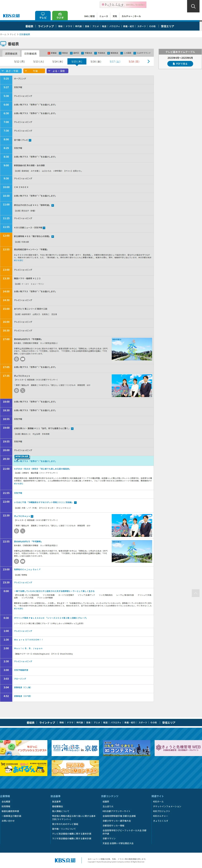Select the ラジオ tab with radio icon
Image resolution: width=202 pixels, height=868 pixels.
click(x=60, y=16)
